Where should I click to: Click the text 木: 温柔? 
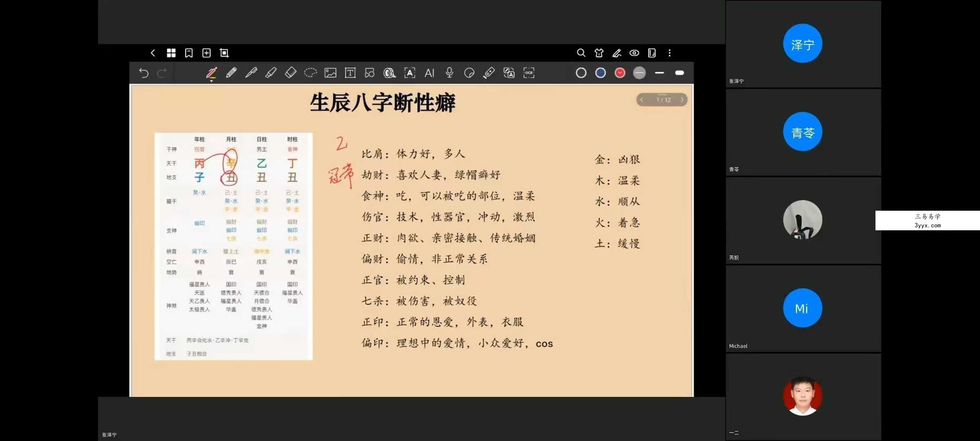click(617, 181)
